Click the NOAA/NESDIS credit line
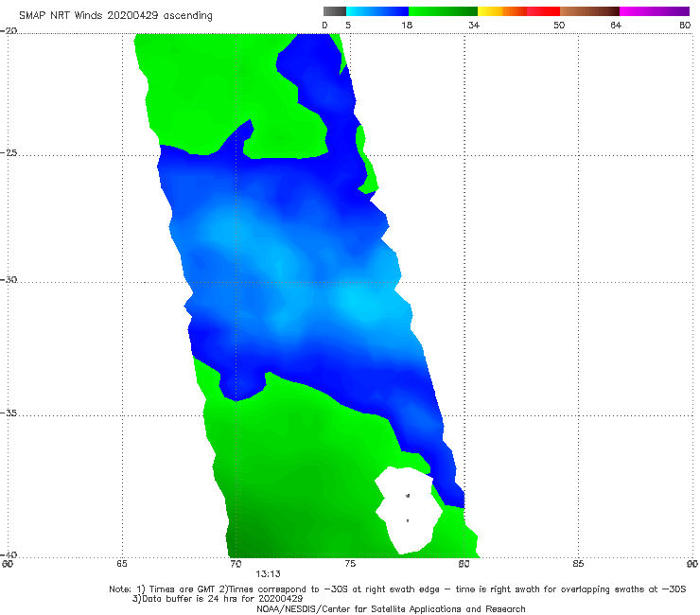 coord(391,608)
